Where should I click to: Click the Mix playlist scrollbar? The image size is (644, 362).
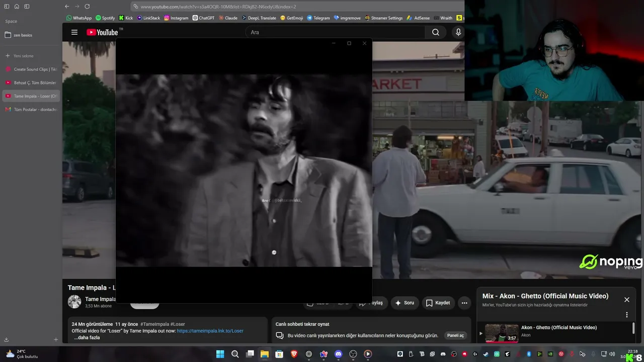[633, 328]
